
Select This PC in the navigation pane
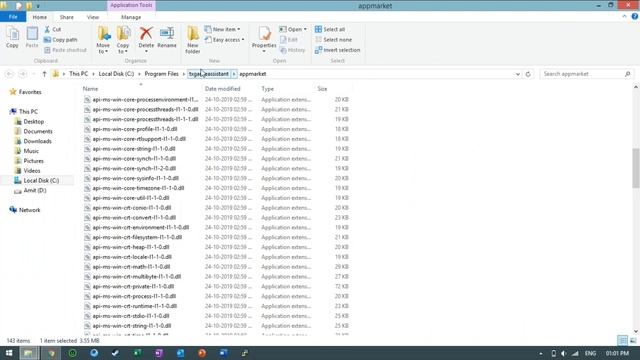(28, 111)
